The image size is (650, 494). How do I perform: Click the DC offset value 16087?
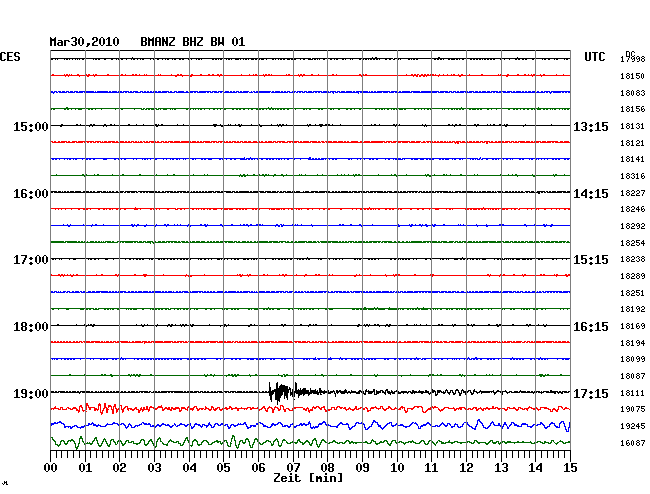(633, 443)
